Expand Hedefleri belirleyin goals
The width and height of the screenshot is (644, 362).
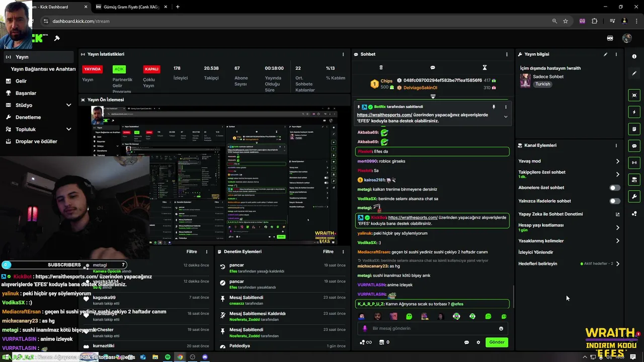[x=618, y=263]
